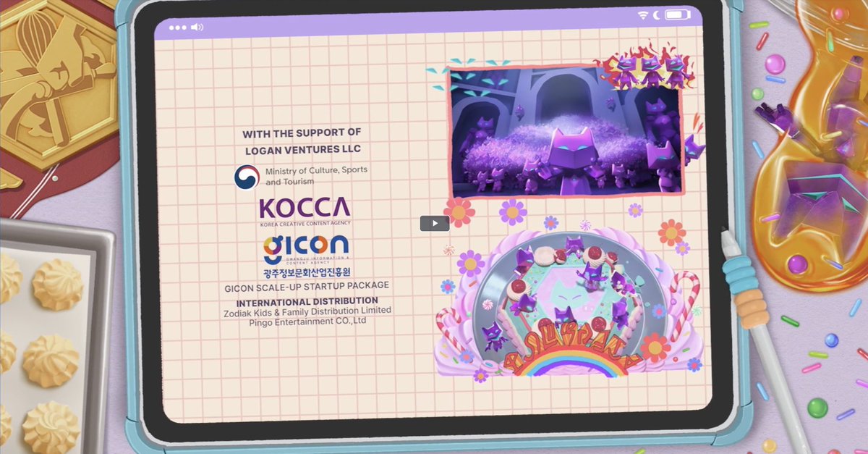Viewport: 868px width, 454px height.
Task: Click 'GICON SCALE-UP STARTUP PACKAGE' text
Action: 307,286
